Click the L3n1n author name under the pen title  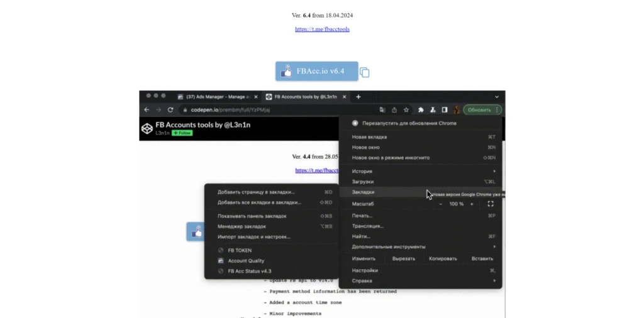tap(162, 133)
